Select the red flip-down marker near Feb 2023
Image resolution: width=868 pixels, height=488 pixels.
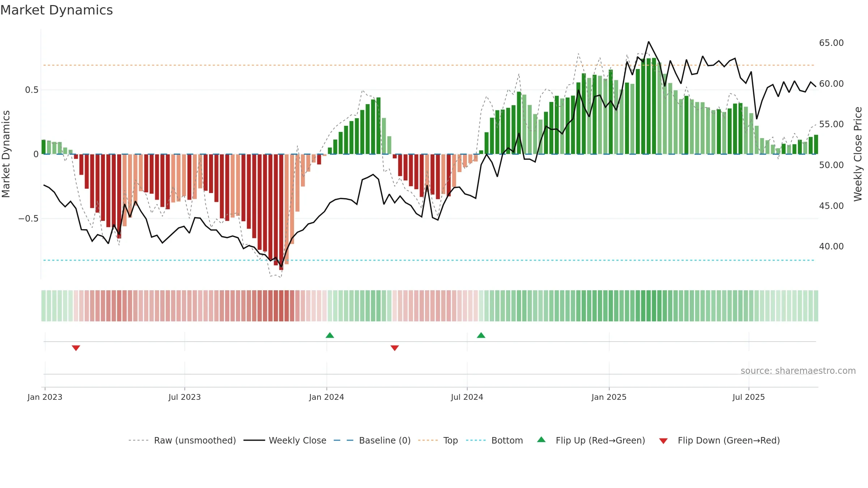pos(76,348)
